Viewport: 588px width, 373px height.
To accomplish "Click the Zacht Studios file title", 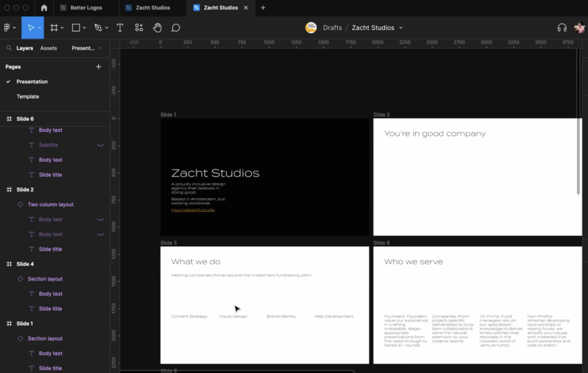I will pos(373,28).
